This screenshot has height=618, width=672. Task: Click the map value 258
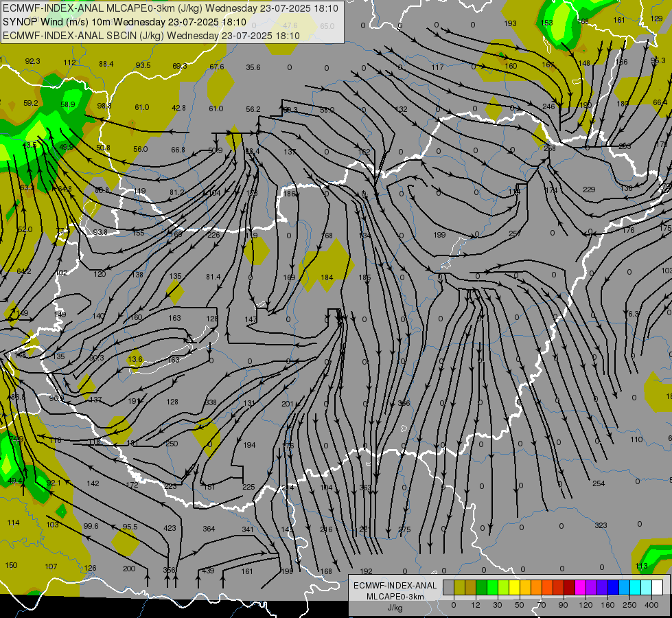click(549, 148)
